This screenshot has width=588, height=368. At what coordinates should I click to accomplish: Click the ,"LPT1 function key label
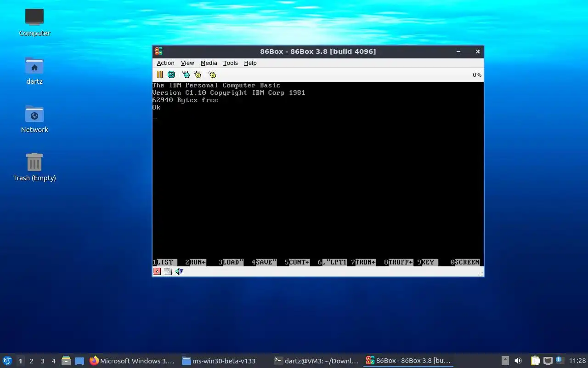coord(334,262)
